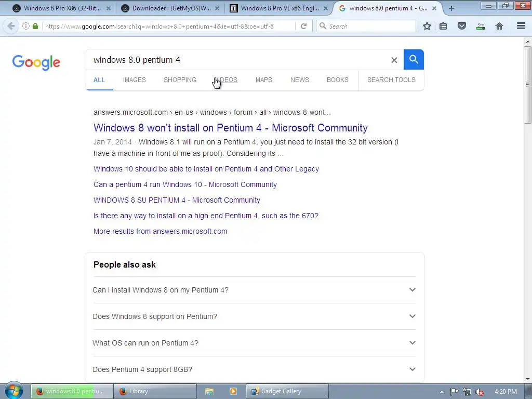Open Firefox hamburger menu
Screen dimensions: 532x399
click(x=521, y=26)
